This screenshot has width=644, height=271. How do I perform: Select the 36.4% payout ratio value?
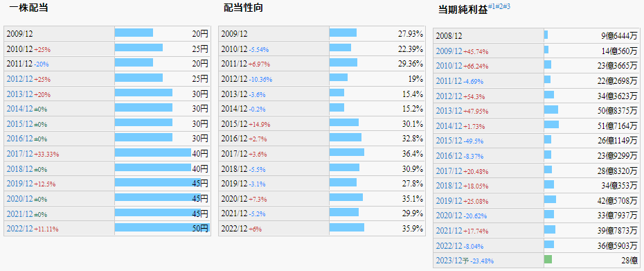413,154
